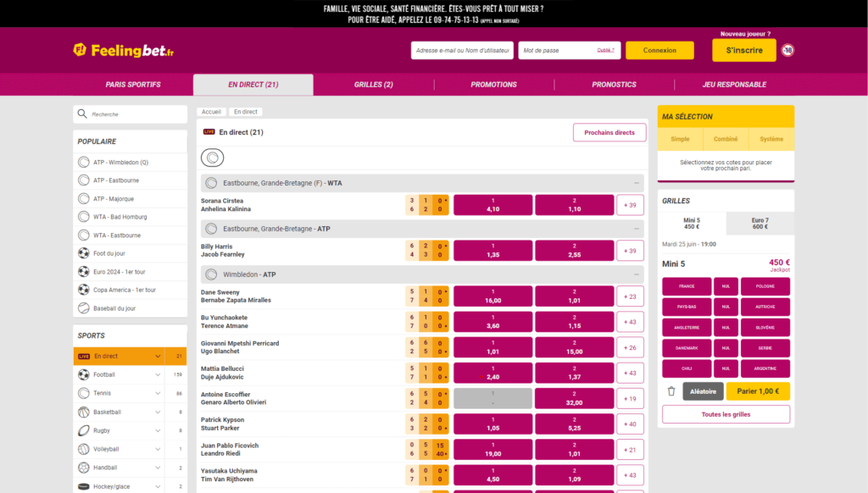Viewport: 868px width, 493px height.
Task: Click the Handball sport icon
Action: pos(84,468)
